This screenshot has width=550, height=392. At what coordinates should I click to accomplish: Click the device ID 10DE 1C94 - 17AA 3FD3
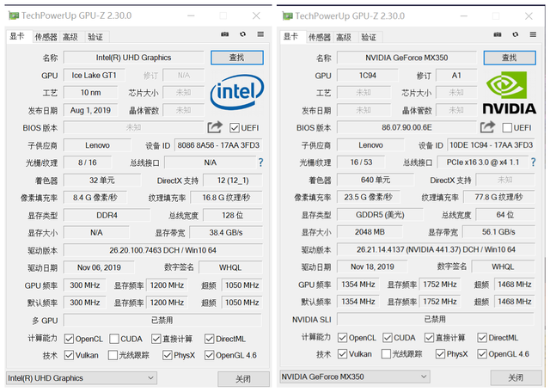tap(491, 145)
